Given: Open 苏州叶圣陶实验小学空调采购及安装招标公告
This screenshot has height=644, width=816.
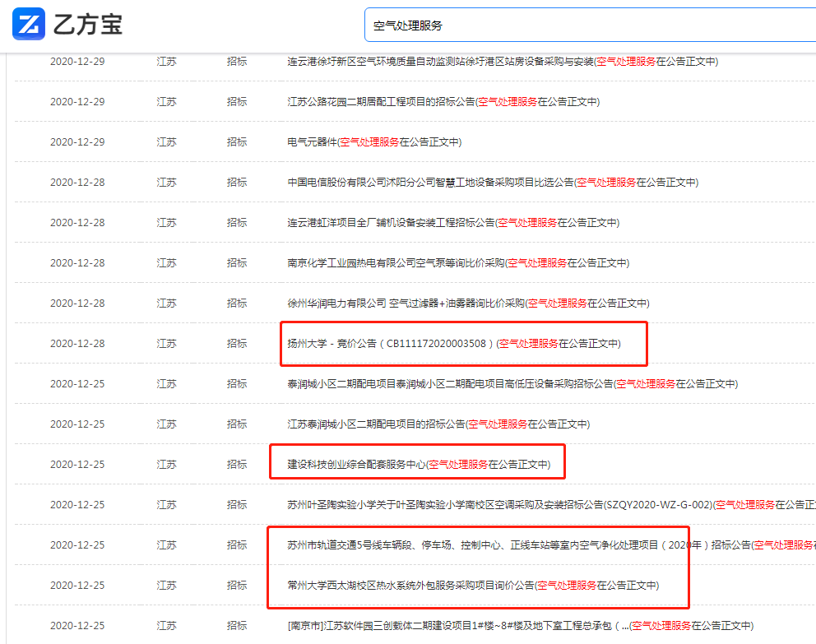Looking at the screenshot, I should pyautogui.click(x=552, y=504).
